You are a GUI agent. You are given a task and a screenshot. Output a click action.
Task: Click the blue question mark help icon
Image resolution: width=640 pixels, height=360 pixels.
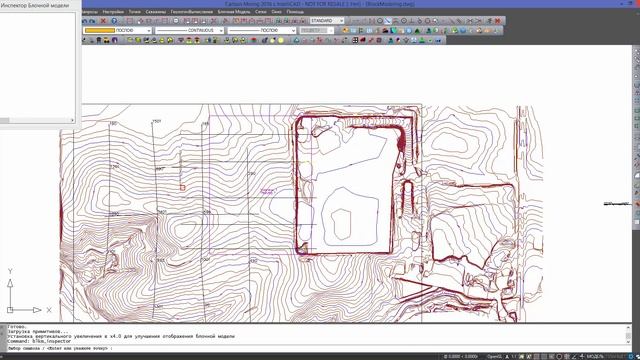click(x=114, y=21)
